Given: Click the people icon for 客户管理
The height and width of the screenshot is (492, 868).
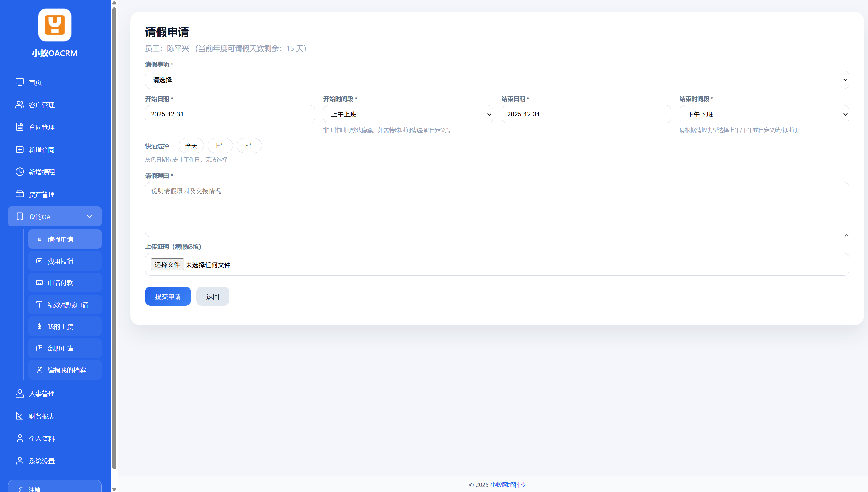Looking at the screenshot, I should coord(20,105).
